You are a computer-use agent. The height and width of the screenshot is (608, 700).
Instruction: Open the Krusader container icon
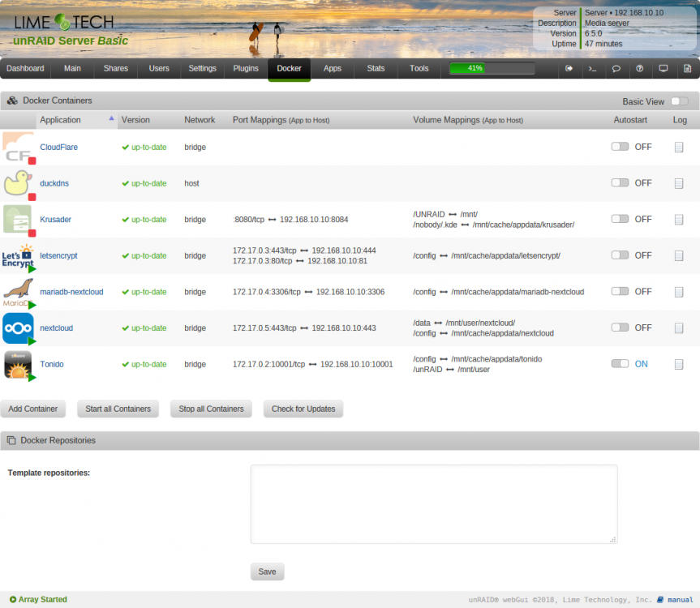[18, 220]
